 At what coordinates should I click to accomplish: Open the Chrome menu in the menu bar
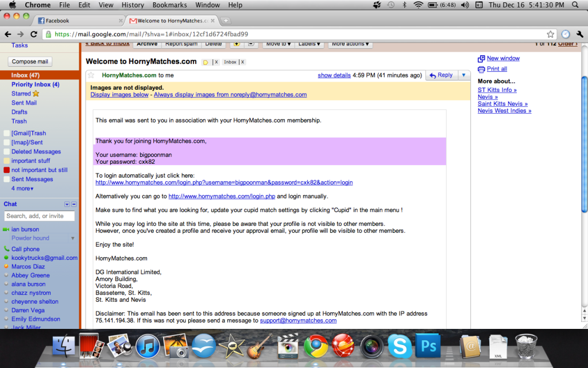37,5
